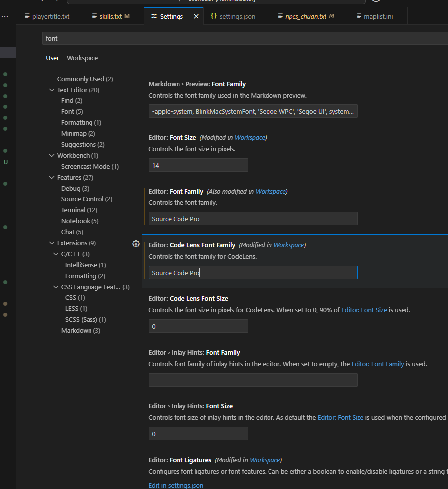Click the npcs_chuan.txt file icon

coord(280,16)
